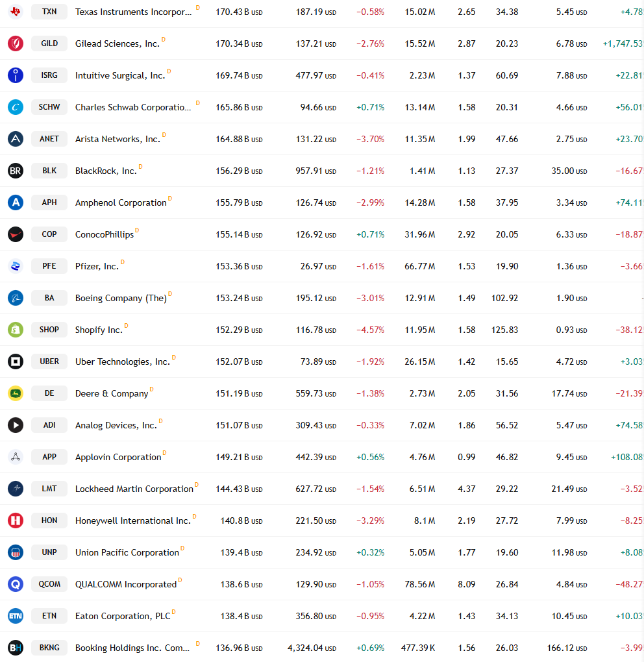Select the APP ticker badge
The image size is (644, 662).
click(x=49, y=457)
